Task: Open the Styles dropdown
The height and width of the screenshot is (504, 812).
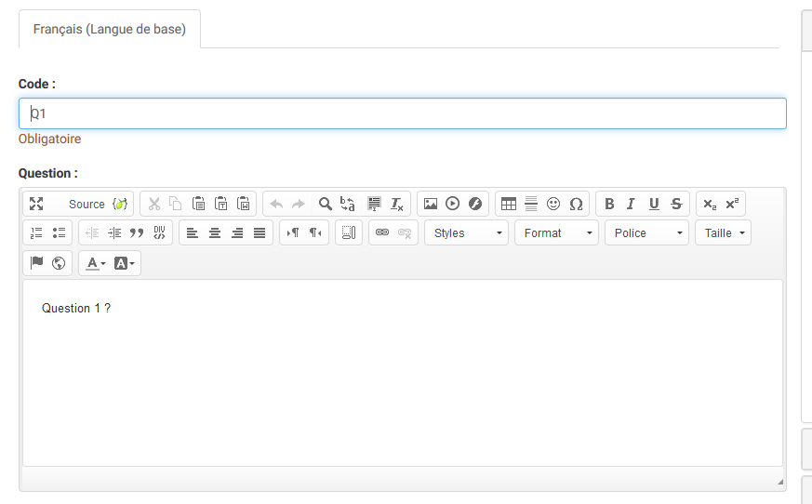Action: click(466, 232)
